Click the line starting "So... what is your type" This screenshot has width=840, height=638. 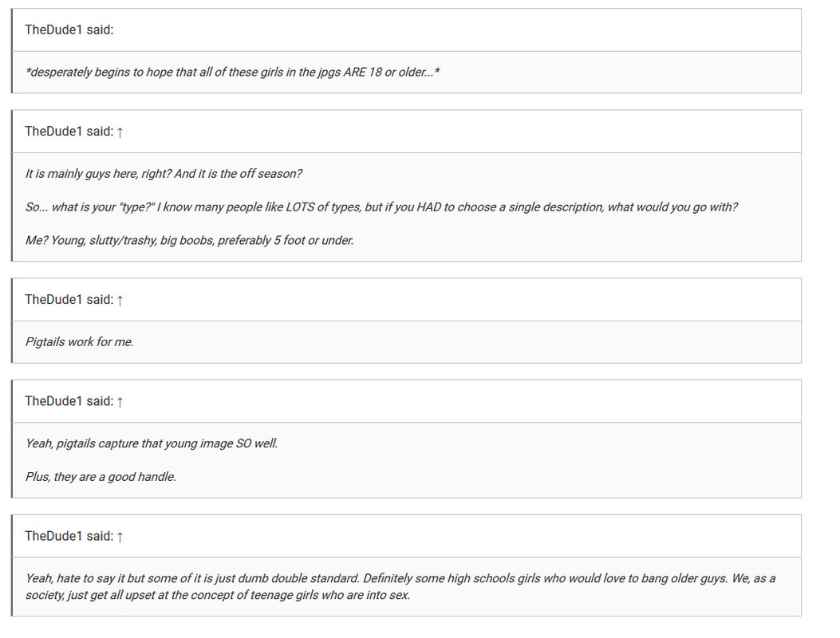tap(381, 207)
